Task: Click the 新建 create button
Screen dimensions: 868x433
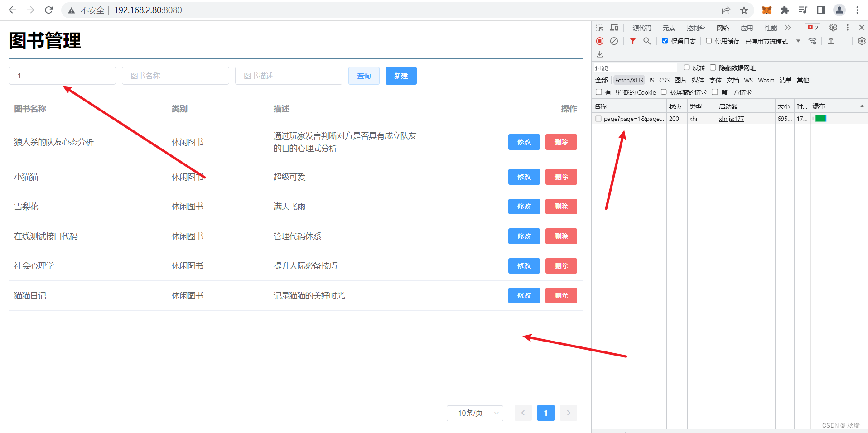Action: coord(401,76)
